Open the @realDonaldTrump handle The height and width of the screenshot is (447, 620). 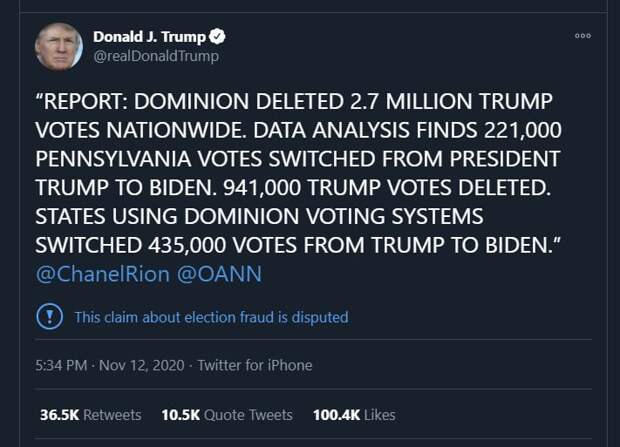pyautogui.click(x=156, y=56)
